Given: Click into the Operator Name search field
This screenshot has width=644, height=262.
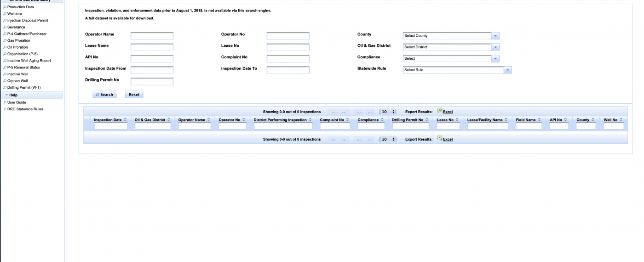Looking at the screenshot, I should 152,36.
